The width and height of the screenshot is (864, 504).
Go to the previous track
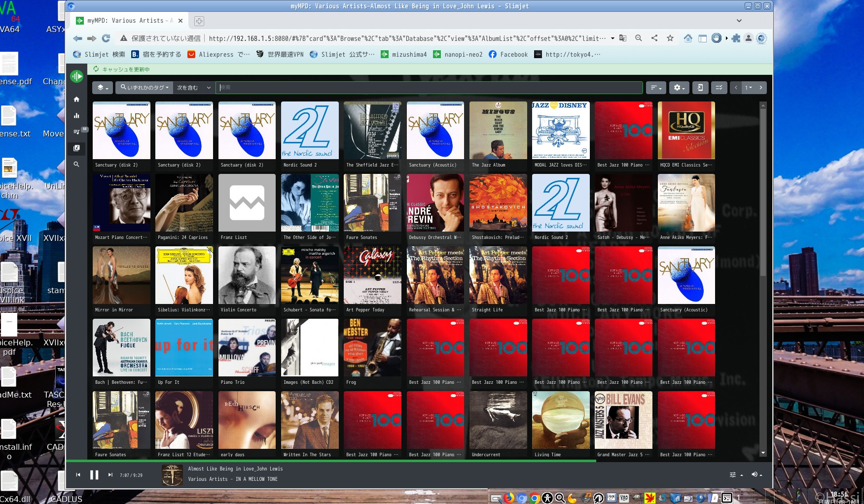(78, 475)
